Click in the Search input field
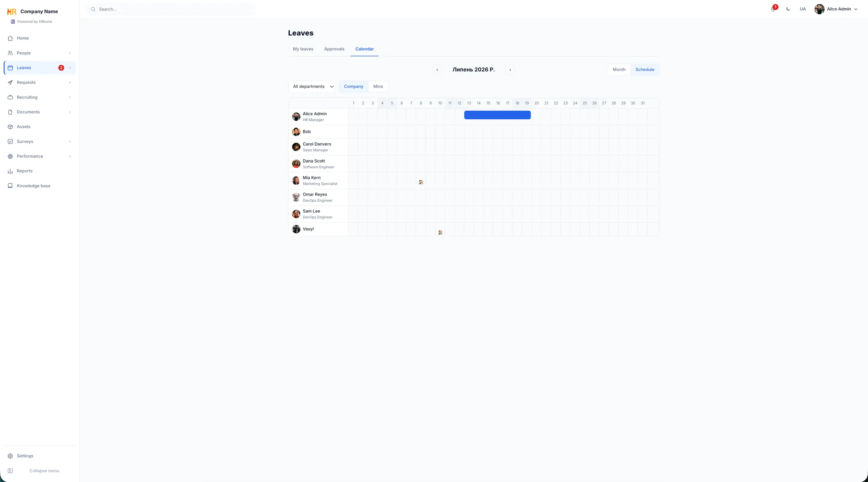Viewport: 868px width, 482px height. [171, 9]
